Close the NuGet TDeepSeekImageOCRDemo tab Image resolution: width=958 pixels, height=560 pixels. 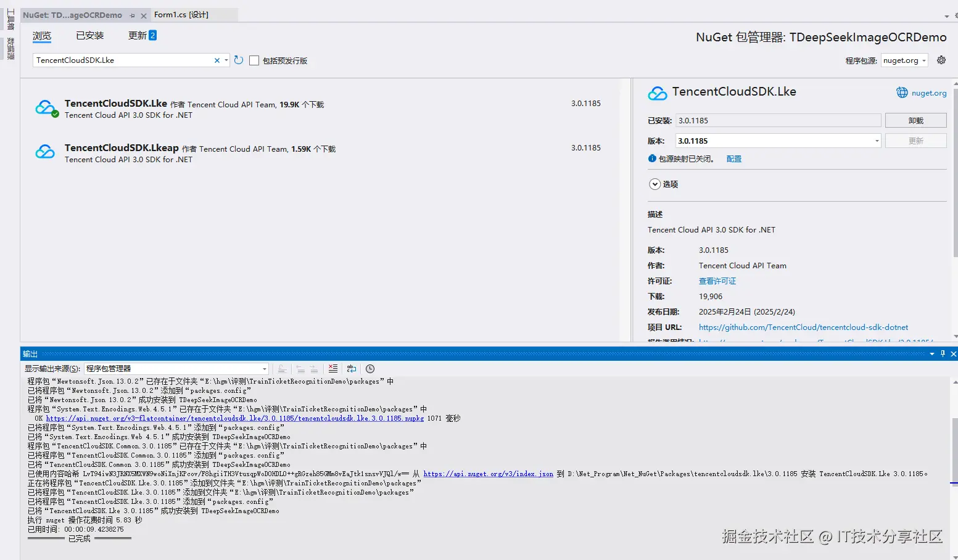click(x=144, y=15)
